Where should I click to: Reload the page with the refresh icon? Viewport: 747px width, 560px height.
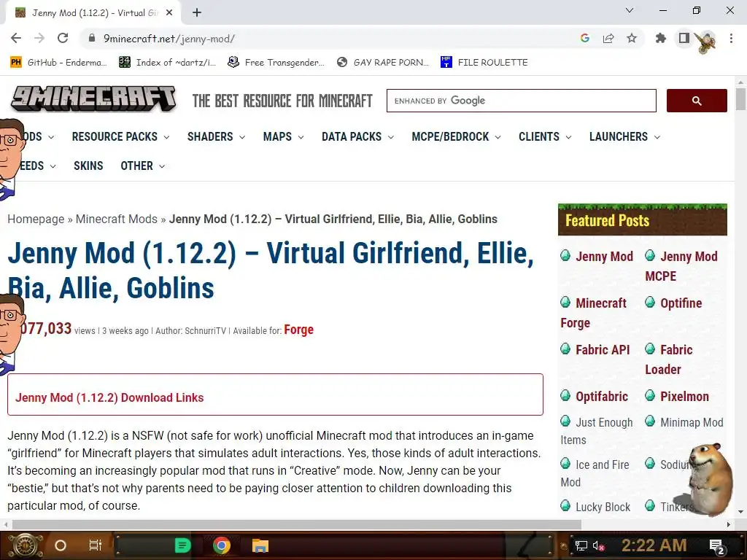pyautogui.click(x=63, y=38)
